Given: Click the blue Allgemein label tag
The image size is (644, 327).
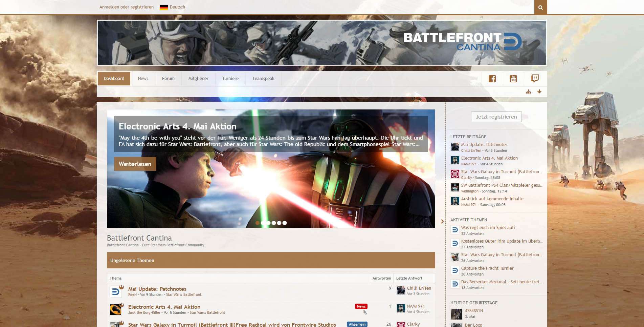Looking at the screenshot, I should (x=357, y=325).
